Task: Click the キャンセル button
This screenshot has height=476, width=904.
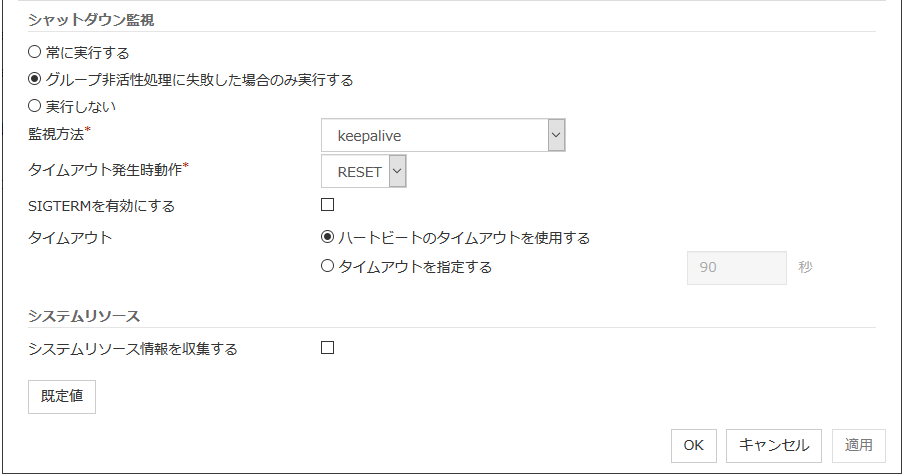Action: 774,445
